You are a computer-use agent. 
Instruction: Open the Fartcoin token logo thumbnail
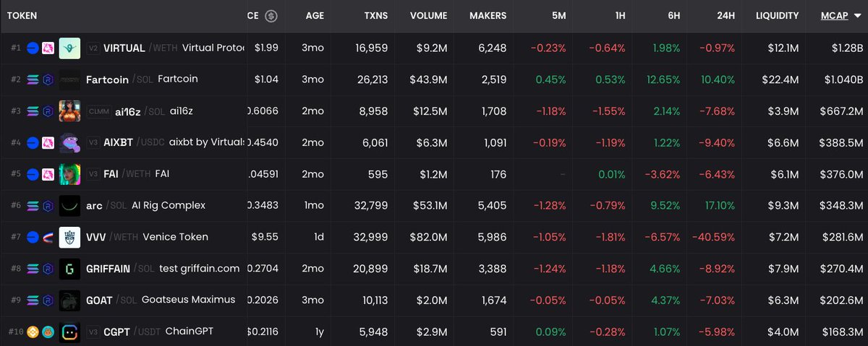[69, 79]
